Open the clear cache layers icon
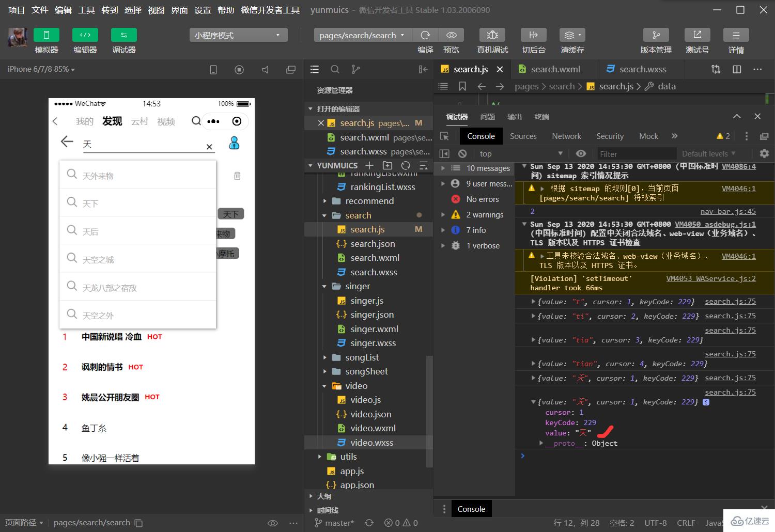This screenshot has height=532, width=775. point(572,35)
